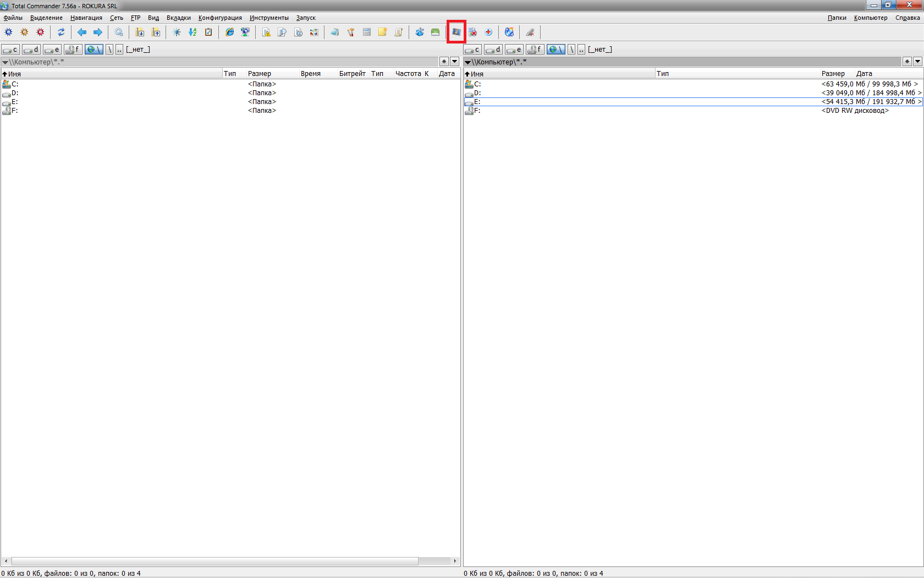924x578 pixels.
Task: Switch right panel to drive e
Action: pos(514,50)
